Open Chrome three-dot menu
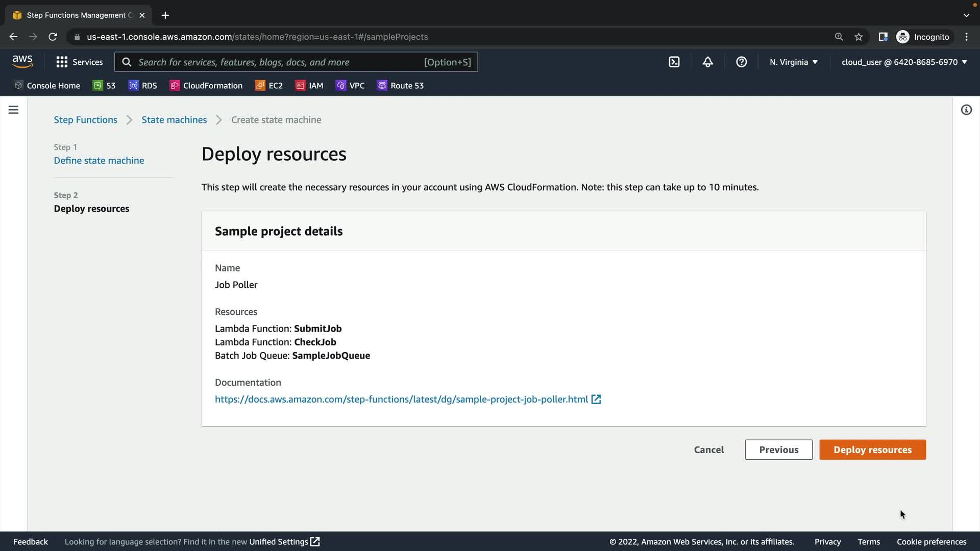 pos(966,37)
